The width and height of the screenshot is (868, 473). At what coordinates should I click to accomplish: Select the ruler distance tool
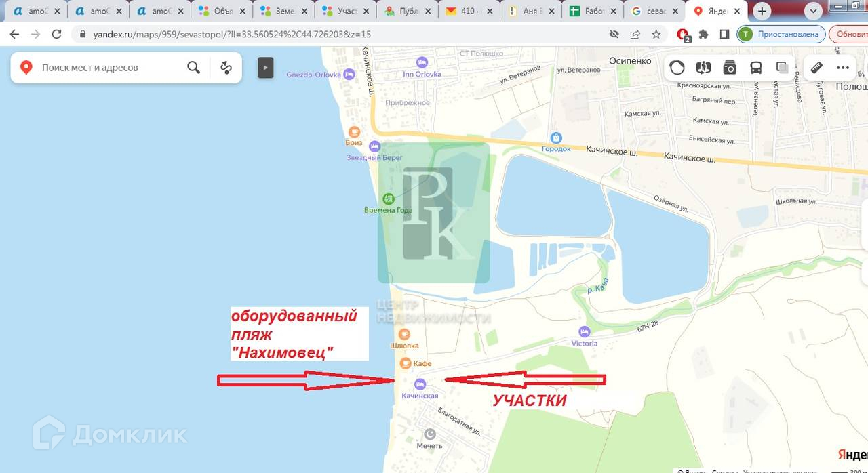point(816,67)
